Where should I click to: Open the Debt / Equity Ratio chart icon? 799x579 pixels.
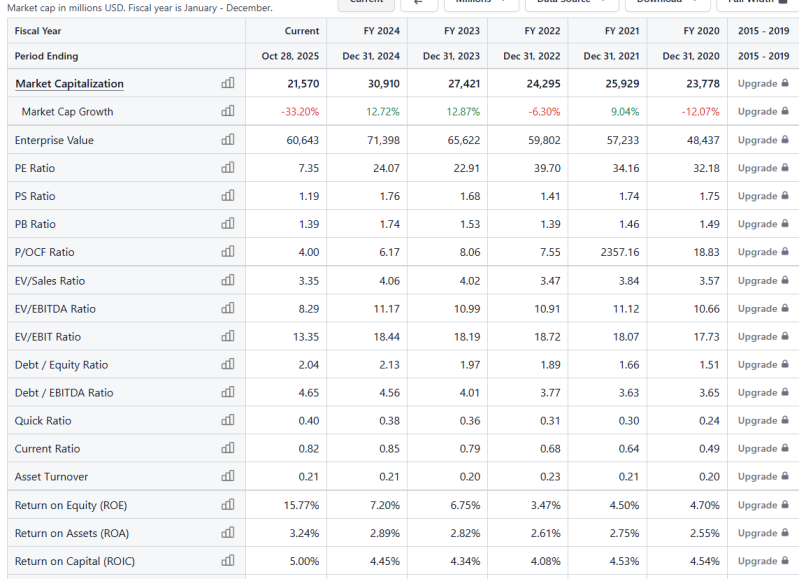[227, 365]
